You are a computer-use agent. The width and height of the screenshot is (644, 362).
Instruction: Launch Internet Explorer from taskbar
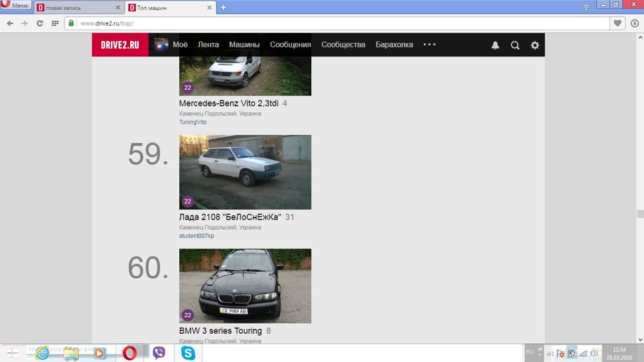pos(42,353)
